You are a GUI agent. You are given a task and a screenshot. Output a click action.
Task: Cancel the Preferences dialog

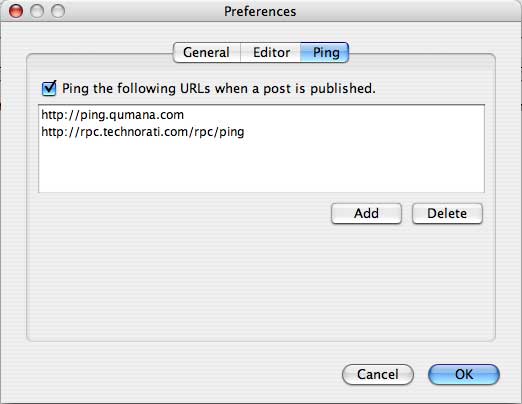click(378, 374)
